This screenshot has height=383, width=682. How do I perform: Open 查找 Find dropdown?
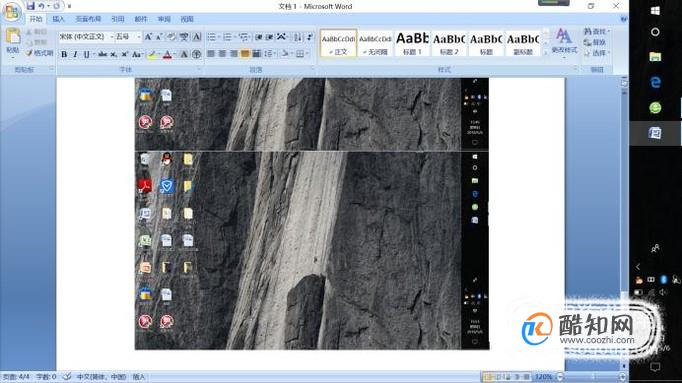pyautogui.click(x=596, y=31)
